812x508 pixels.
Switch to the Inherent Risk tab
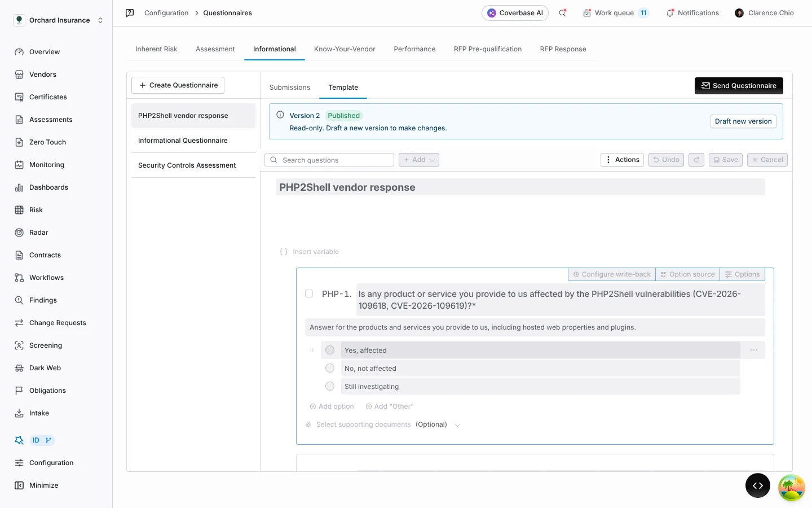(156, 49)
